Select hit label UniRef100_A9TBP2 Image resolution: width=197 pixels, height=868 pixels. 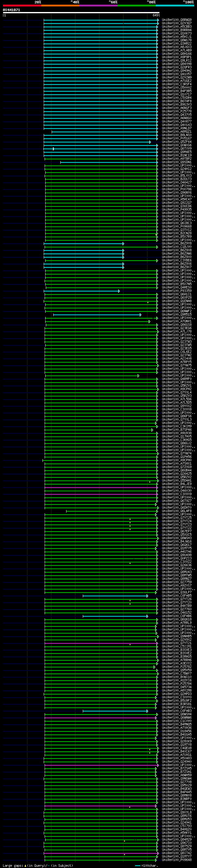(177, 159)
